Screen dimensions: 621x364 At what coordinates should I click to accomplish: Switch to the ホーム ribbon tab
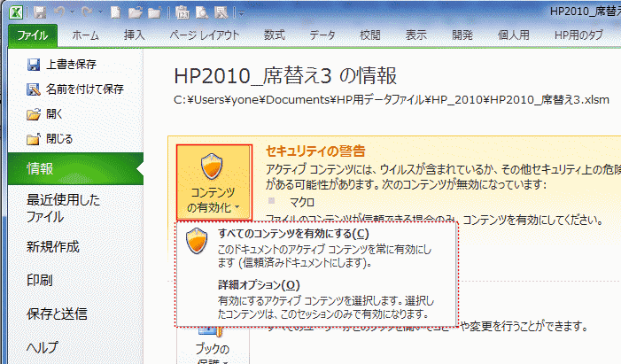(x=85, y=35)
